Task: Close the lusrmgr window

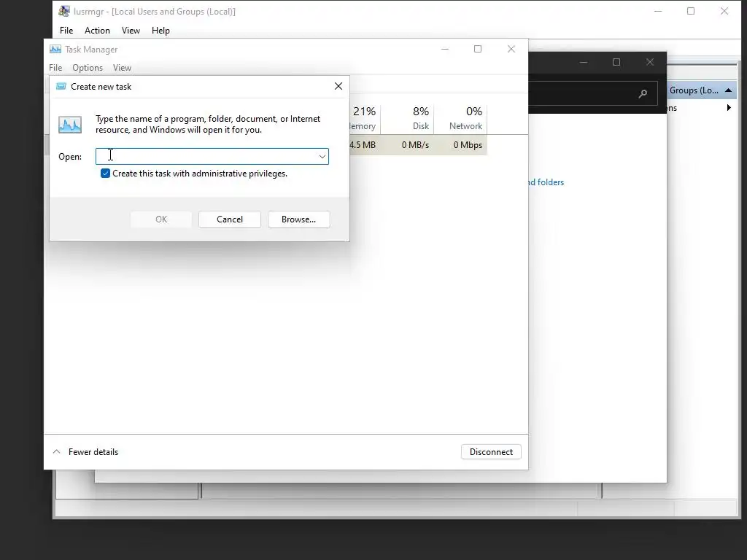Action: coord(724,11)
